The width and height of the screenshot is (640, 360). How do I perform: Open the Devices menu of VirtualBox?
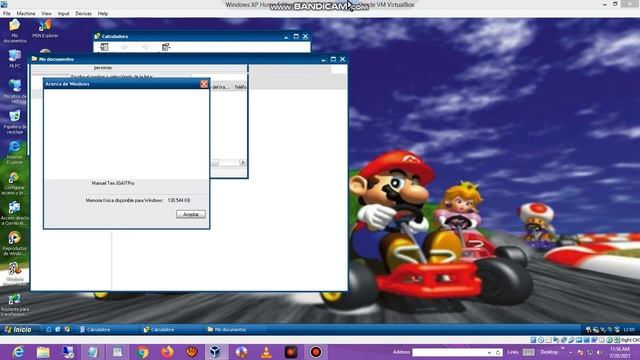click(83, 13)
